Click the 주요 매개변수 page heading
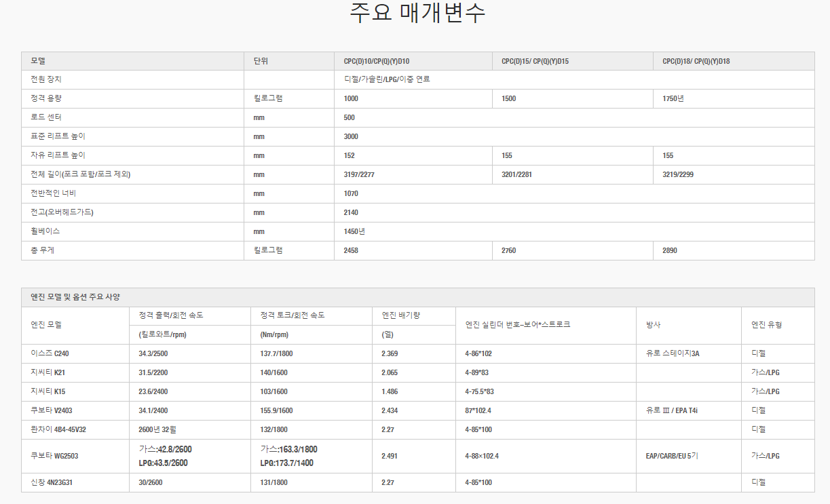This screenshot has height=504, width=830. coord(417,13)
